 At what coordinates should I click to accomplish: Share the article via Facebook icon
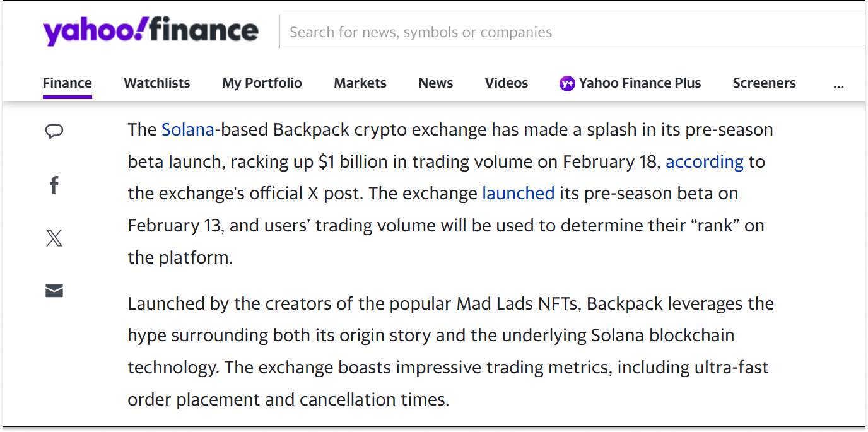point(54,185)
